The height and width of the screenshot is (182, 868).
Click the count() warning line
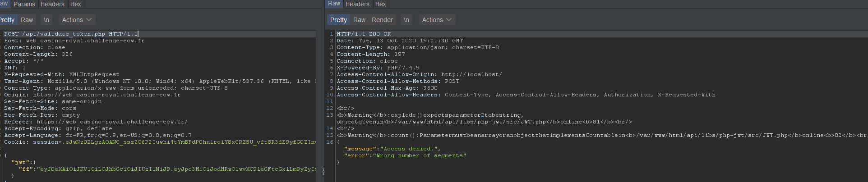(602, 135)
